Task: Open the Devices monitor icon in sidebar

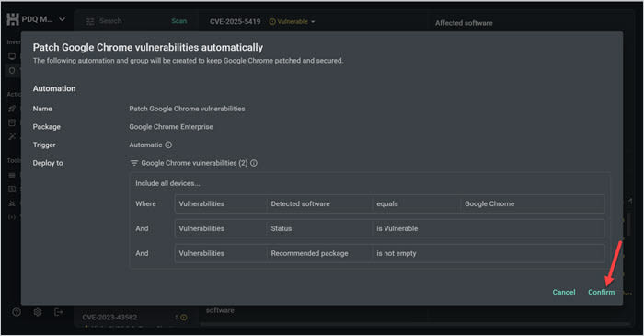Action: coord(12,56)
